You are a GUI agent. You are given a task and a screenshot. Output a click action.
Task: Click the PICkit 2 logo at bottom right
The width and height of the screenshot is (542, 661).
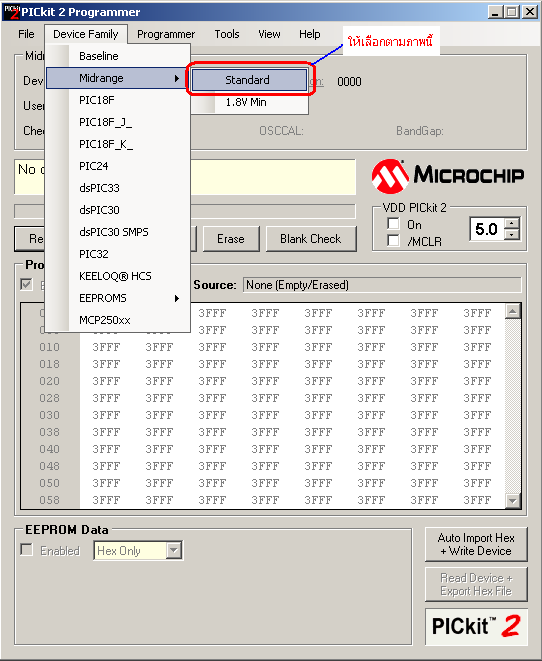[476, 626]
